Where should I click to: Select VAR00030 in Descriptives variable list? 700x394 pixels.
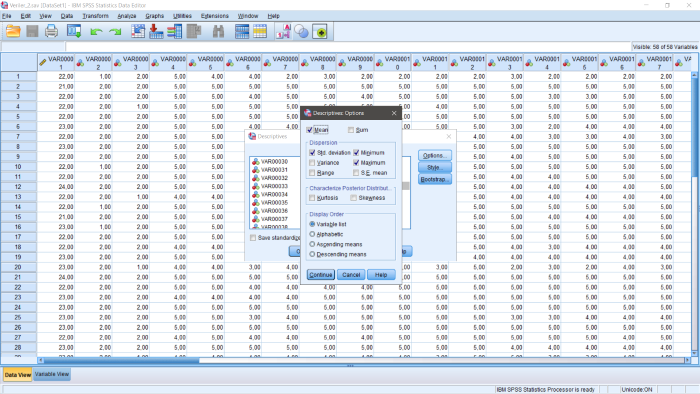tap(274, 162)
